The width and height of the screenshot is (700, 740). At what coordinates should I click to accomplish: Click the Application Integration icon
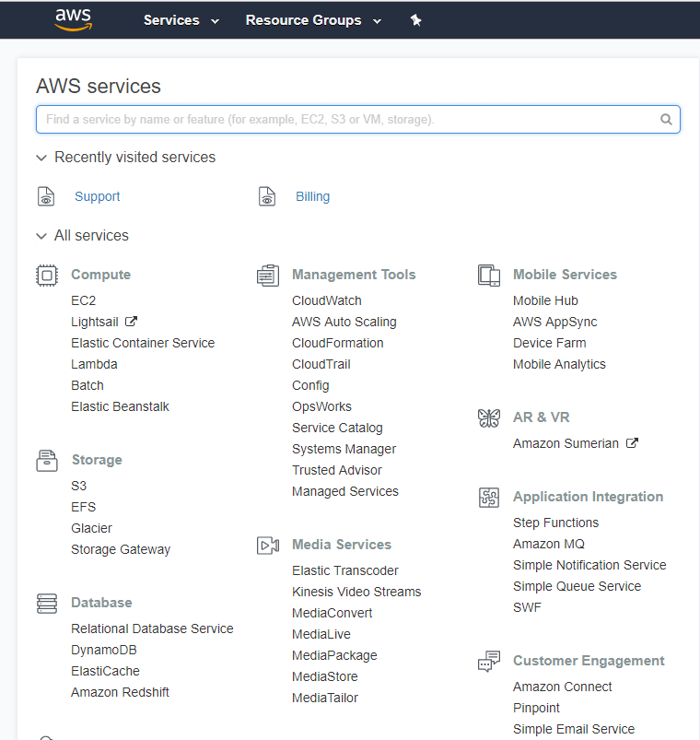click(489, 496)
